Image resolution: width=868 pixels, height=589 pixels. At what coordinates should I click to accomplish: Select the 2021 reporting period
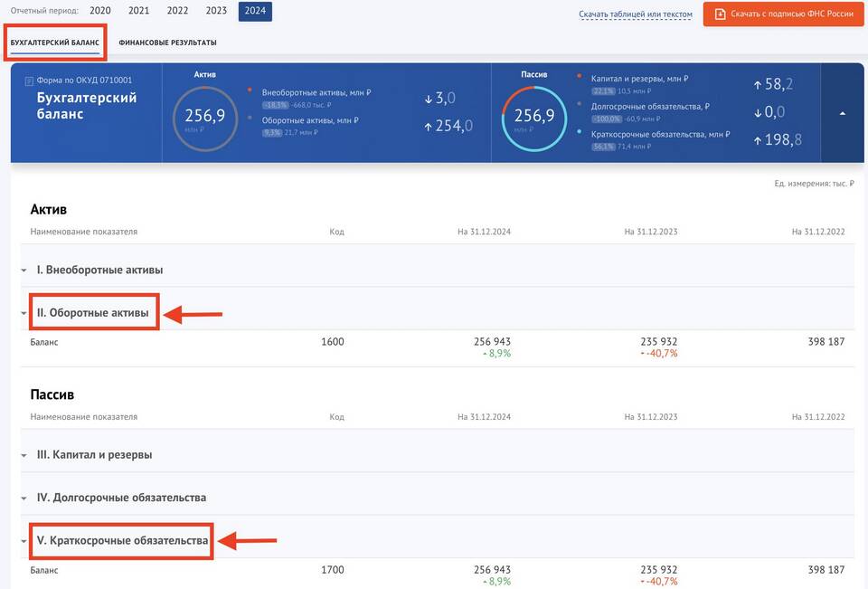(138, 12)
